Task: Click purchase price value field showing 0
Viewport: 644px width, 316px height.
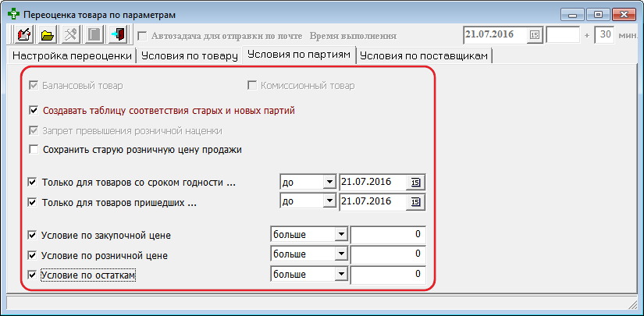Action: coord(388,235)
